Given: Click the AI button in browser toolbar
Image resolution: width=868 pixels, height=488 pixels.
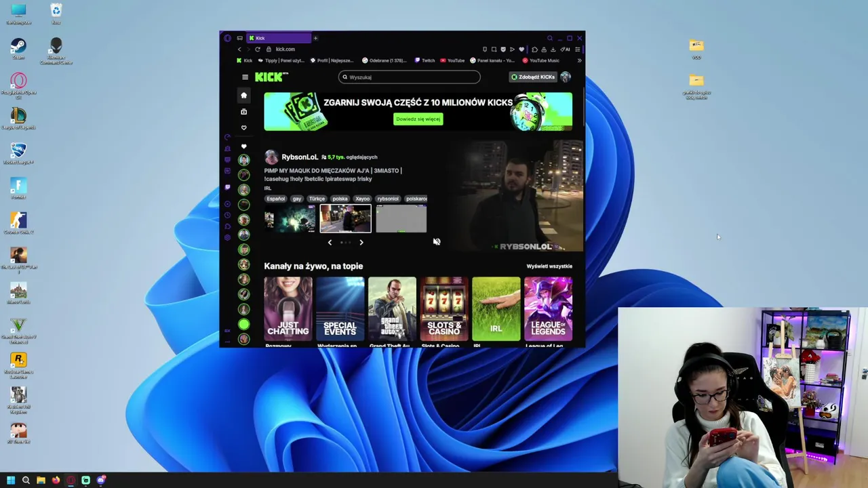Looking at the screenshot, I should click(566, 49).
